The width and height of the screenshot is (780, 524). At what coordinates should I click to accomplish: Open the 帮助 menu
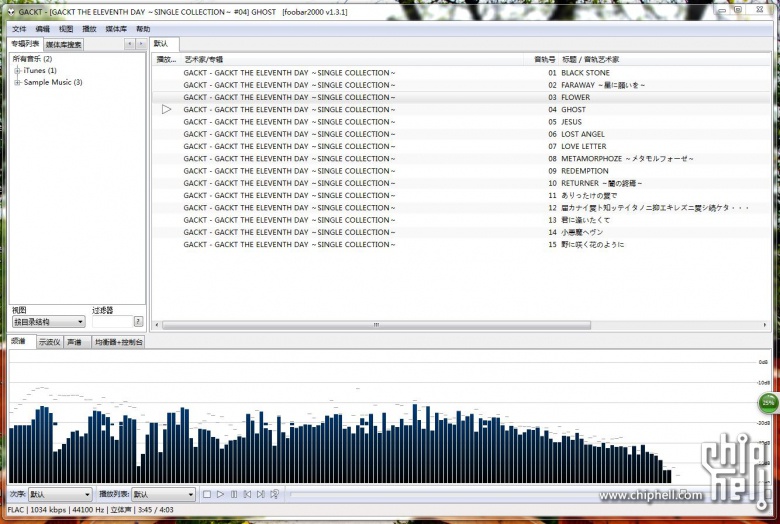click(143, 29)
